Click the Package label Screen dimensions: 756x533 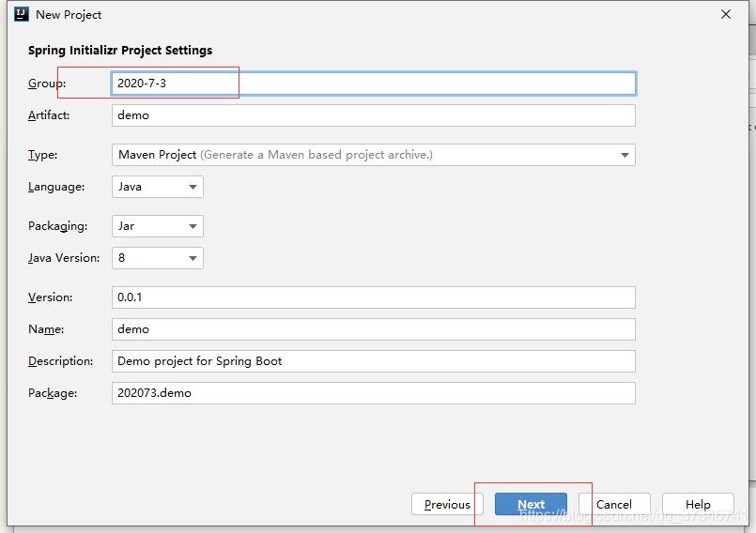tap(53, 393)
